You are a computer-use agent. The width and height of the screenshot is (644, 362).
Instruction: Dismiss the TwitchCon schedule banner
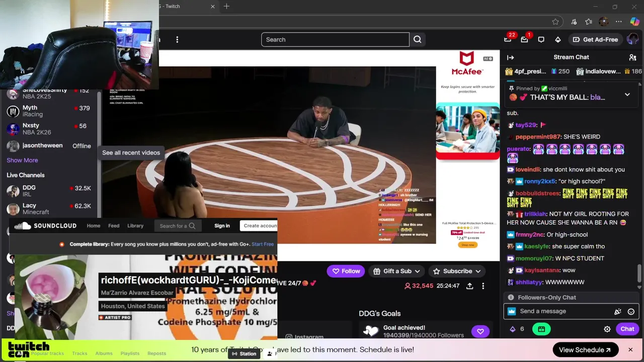point(630,350)
